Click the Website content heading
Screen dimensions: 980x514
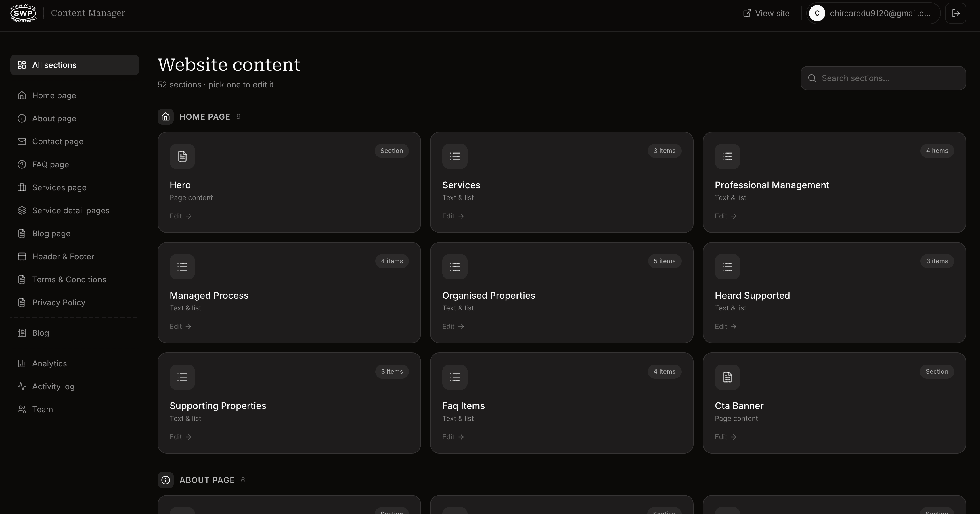tap(229, 65)
